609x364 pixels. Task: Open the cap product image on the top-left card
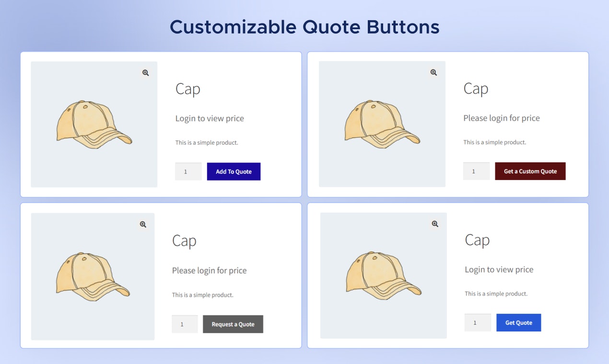point(94,124)
